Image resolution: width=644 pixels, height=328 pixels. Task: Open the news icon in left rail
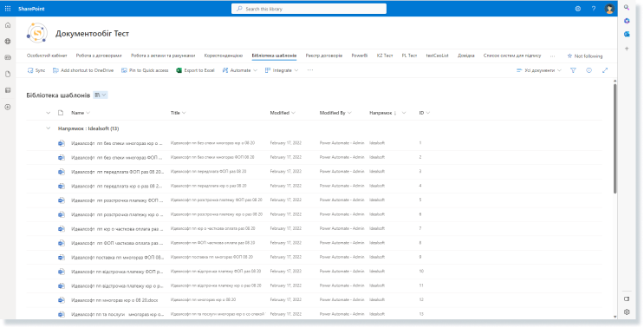(8, 58)
